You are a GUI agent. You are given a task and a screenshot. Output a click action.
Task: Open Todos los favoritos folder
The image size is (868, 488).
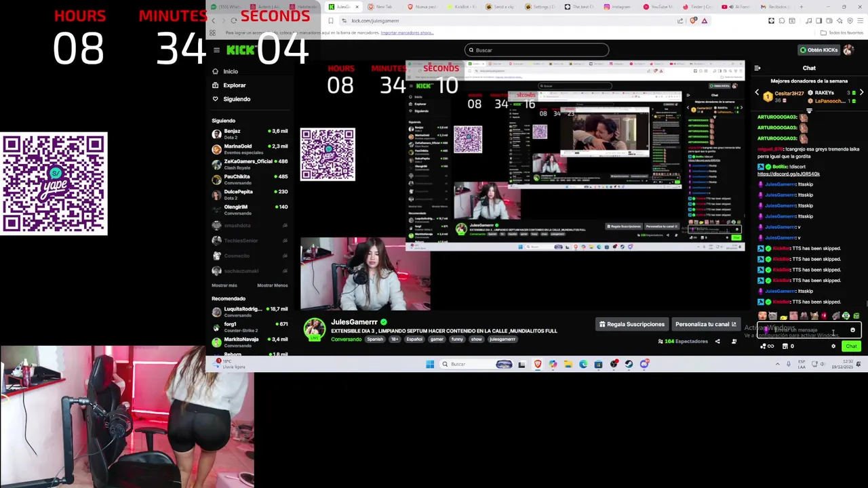(x=842, y=33)
